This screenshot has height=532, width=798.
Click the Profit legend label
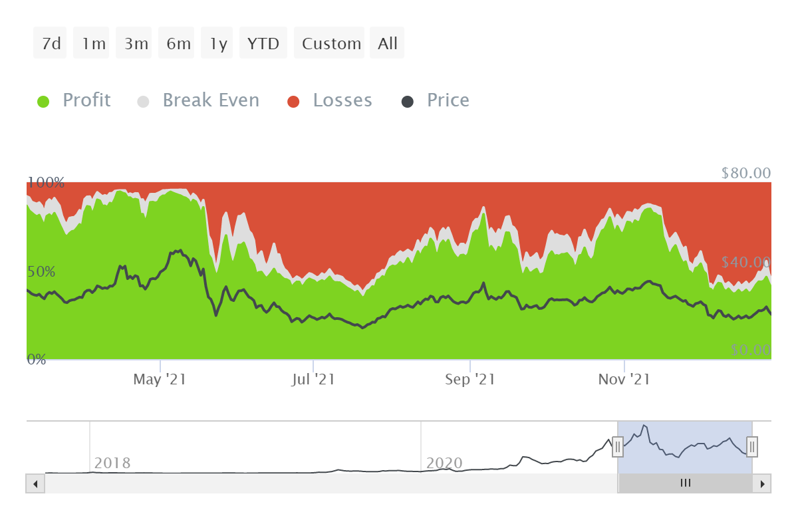tap(86, 100)
